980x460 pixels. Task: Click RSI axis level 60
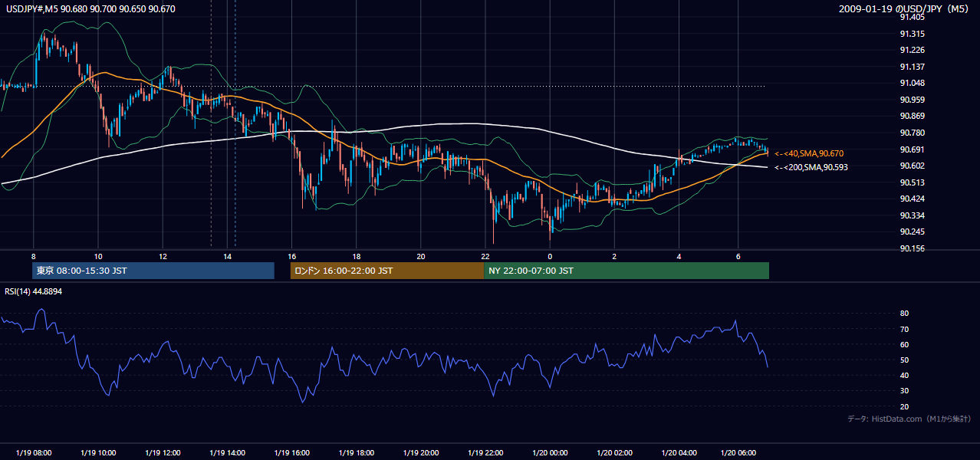[905, 344]
